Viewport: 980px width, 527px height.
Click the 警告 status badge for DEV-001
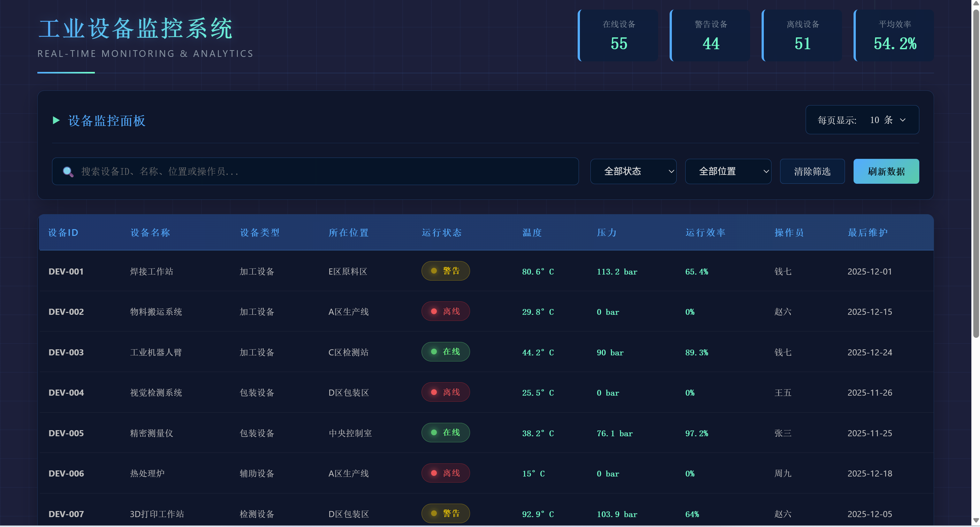(445, 271)
